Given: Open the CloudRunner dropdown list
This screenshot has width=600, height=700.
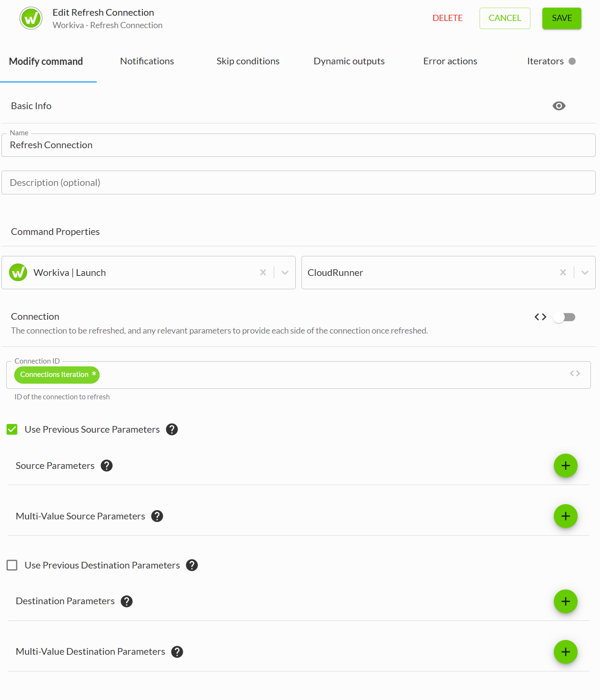Looking at the screenshot, I should (x=585, y=273).
